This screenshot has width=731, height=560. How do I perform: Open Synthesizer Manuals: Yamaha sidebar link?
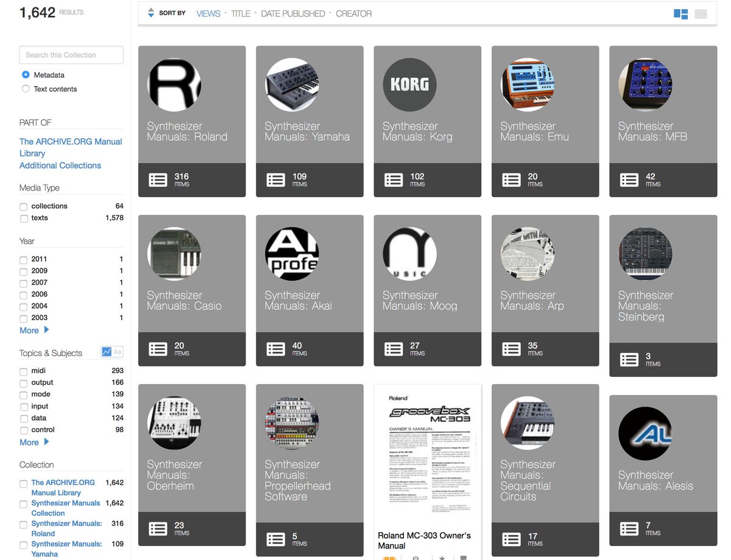66,549
